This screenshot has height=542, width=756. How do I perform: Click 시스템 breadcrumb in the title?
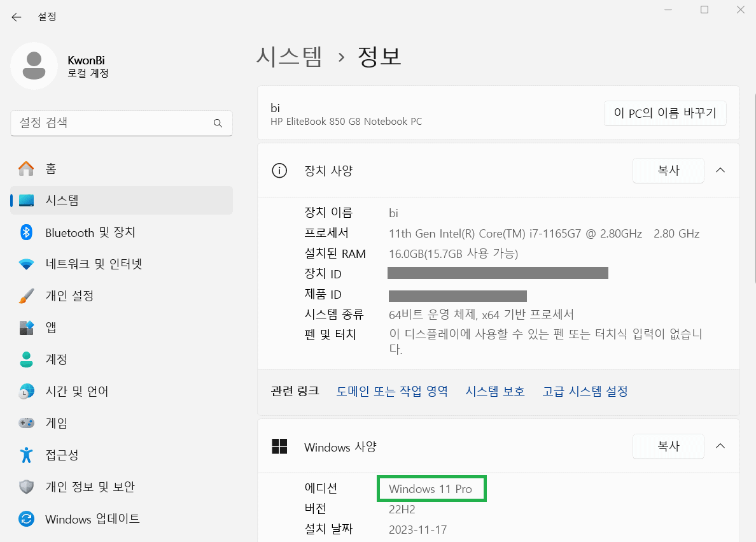pyautogui.click(x=290, y=57)
